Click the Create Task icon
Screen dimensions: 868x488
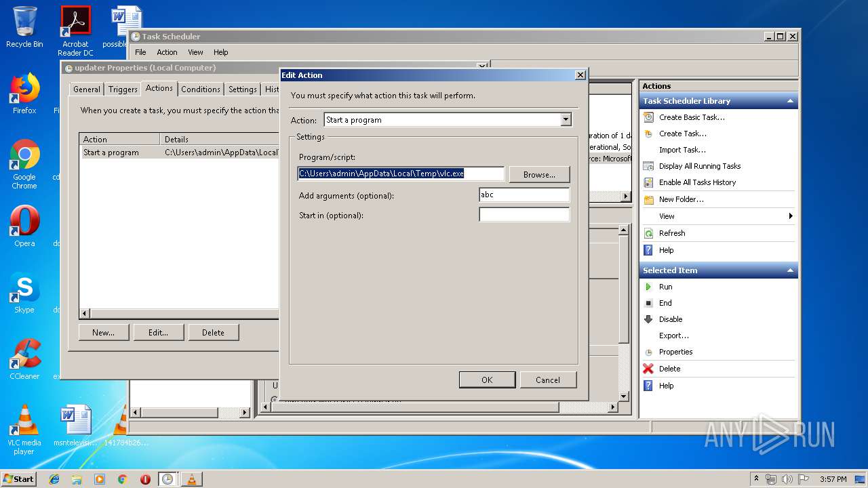coord(648,134)
